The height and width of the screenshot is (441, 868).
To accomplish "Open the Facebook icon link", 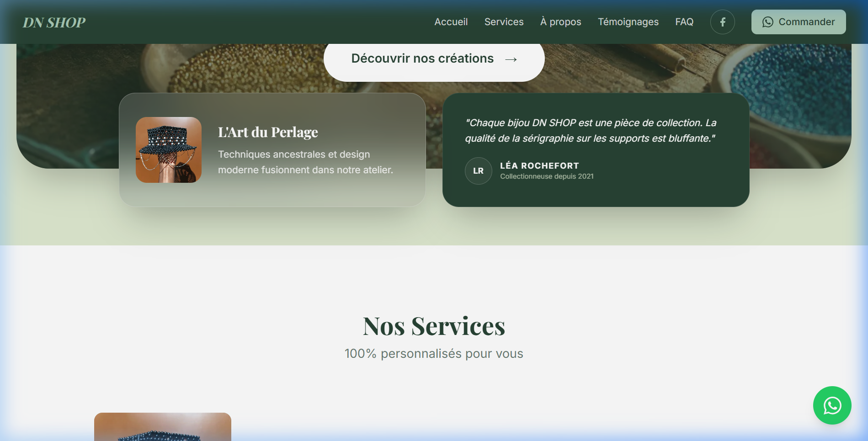I will tap(722, 22).
